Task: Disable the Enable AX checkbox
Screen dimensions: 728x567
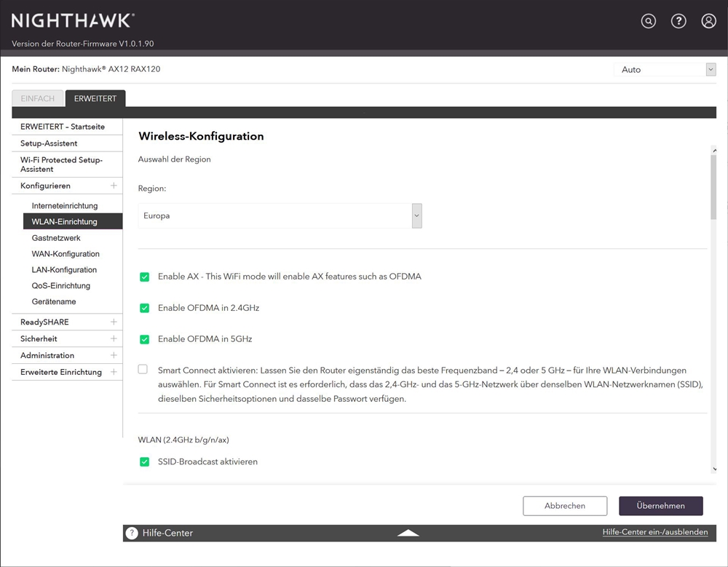Action: tap(144, 277)
